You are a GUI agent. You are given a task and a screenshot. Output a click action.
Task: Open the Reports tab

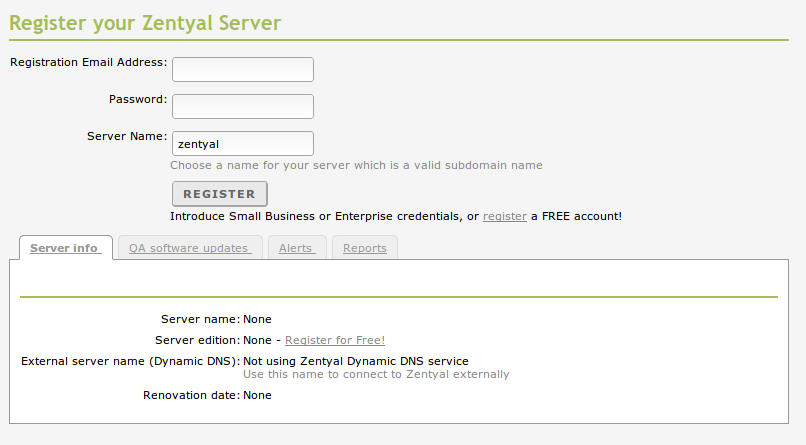tap(364, 248)
